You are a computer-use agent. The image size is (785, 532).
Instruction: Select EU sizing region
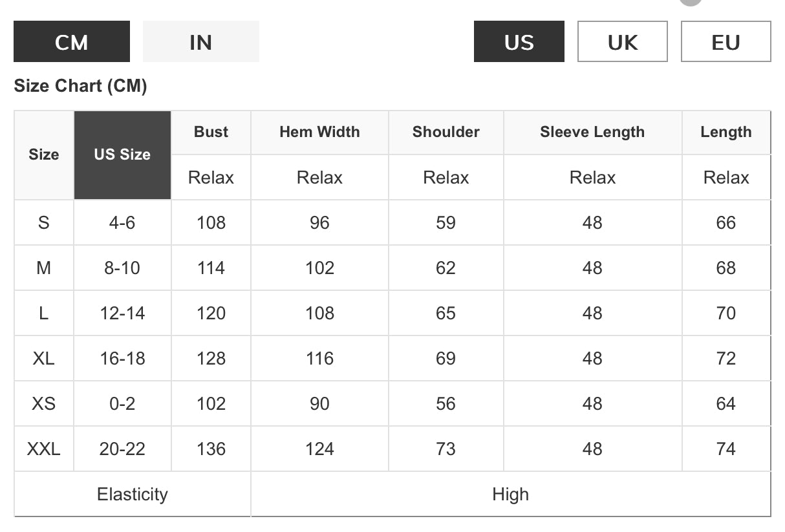click(726, 41)
